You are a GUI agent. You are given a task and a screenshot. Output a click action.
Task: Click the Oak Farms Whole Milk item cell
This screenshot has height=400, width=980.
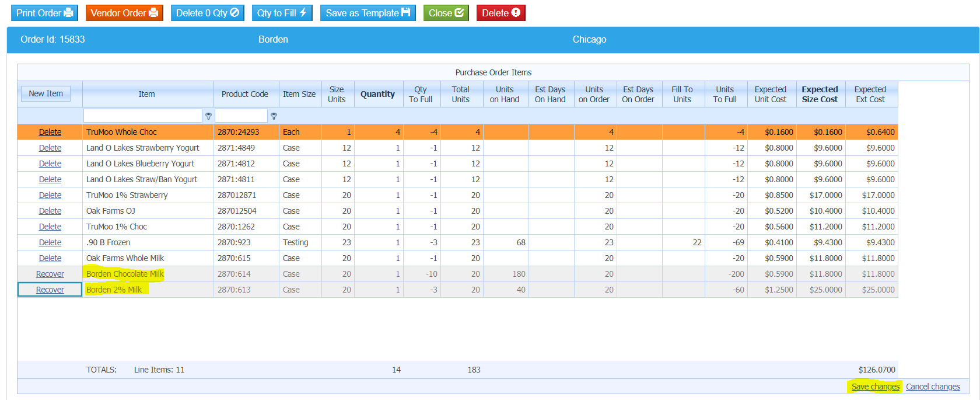pos(148,258)
